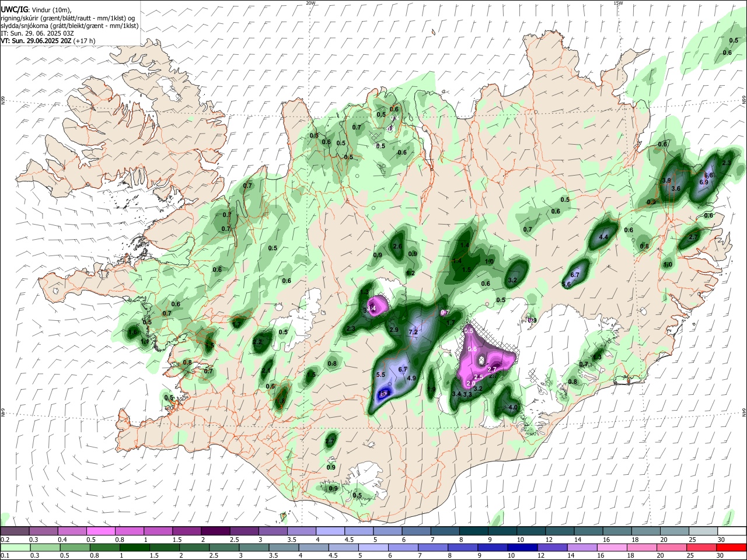Click the pale green 0.1 swatch in lower legend row

click(16, 547)
